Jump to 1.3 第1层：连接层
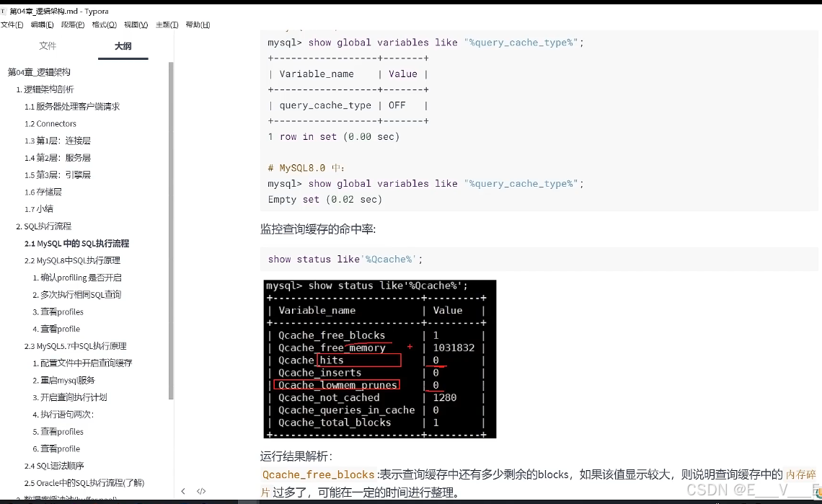The width and height of the screenshot is (822, 504). tap(57, 141)
